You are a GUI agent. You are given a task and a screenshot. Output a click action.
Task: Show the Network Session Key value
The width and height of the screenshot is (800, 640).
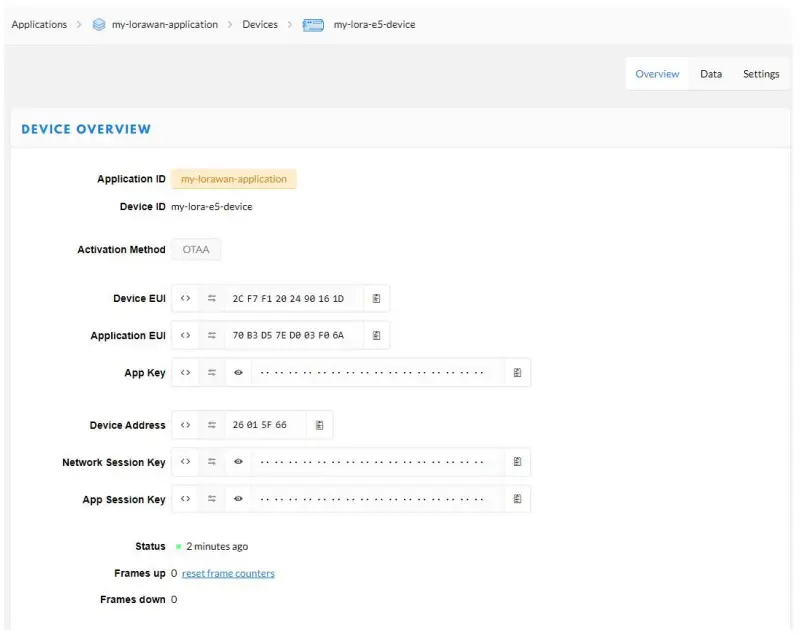[x=238, y=462]
